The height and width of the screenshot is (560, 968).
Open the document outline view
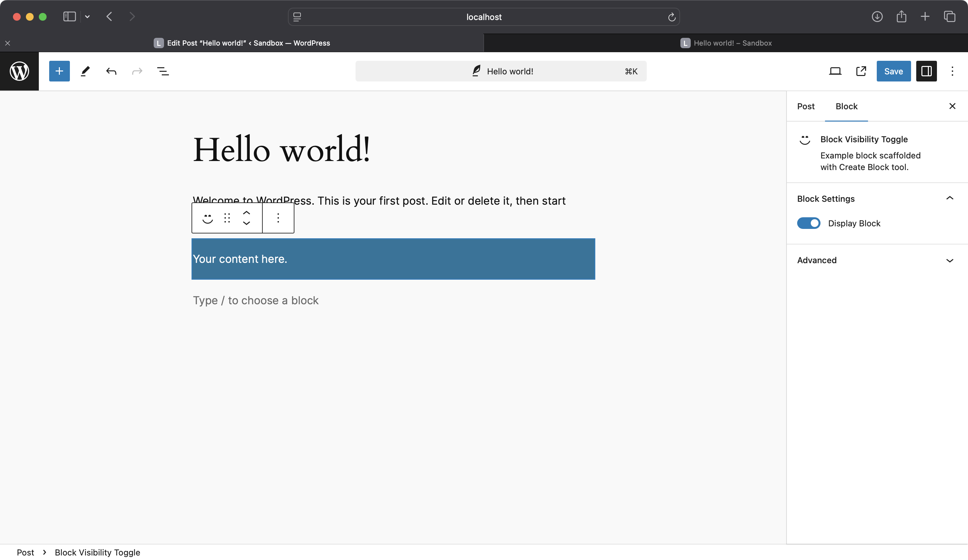point(163,71)
